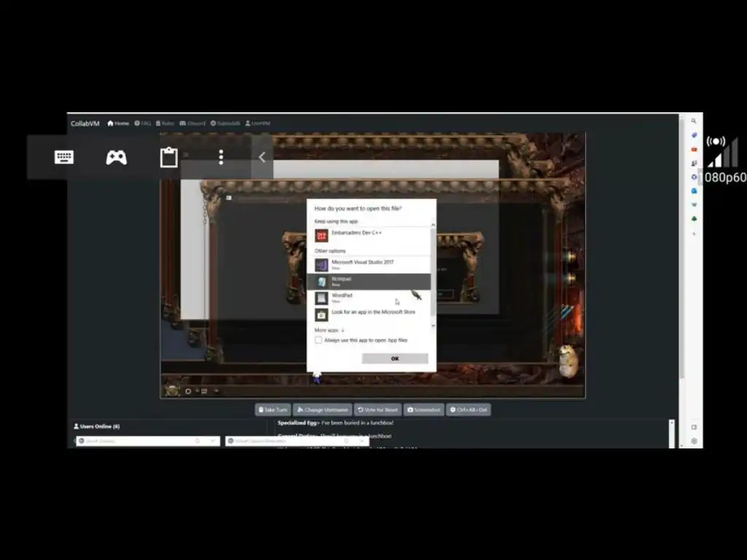Click the Keep using this app label
The image size is (747, 560).
tap(336, 222)
